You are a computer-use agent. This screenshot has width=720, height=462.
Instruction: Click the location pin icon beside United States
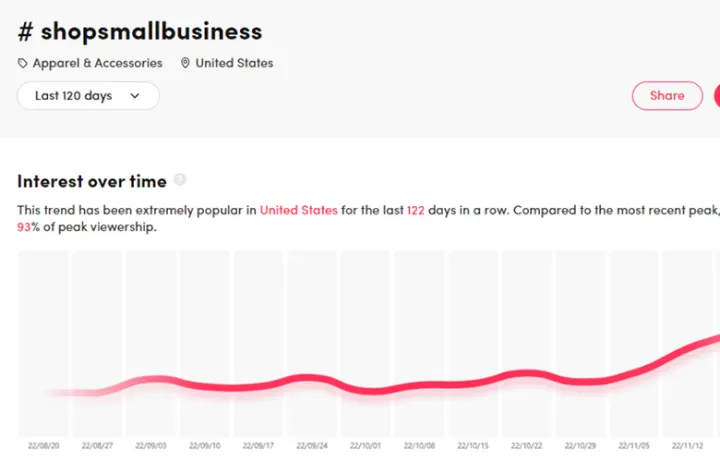pos(185,63)
